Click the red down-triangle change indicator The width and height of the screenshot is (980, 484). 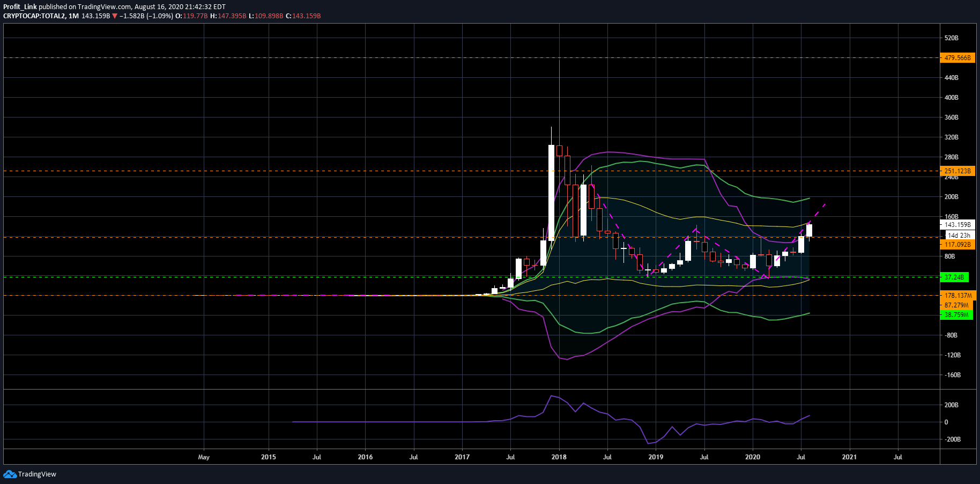(115, 16)
